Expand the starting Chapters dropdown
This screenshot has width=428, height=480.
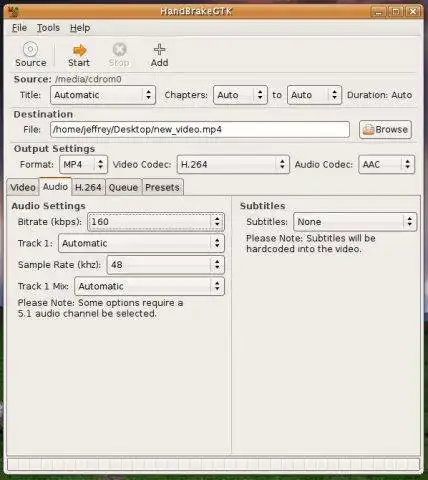[x=240, y=95]
